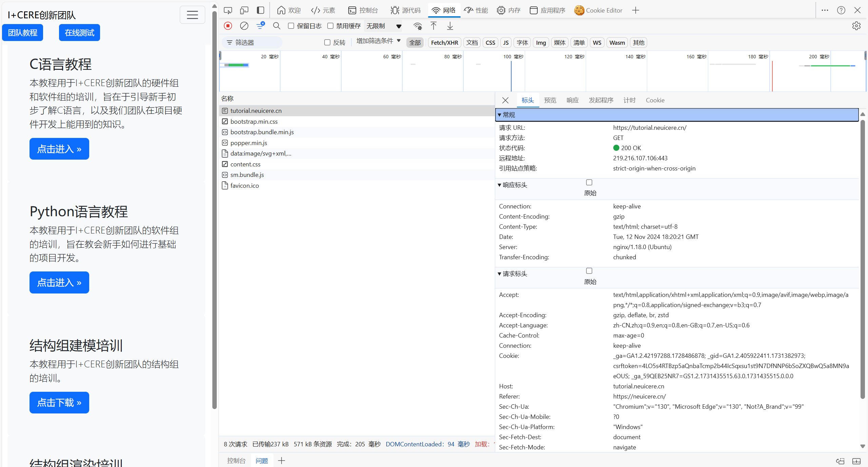868x467 pixels.
Task: Stop recording network log
Action: pyautogui.click(x=228, y=26)
